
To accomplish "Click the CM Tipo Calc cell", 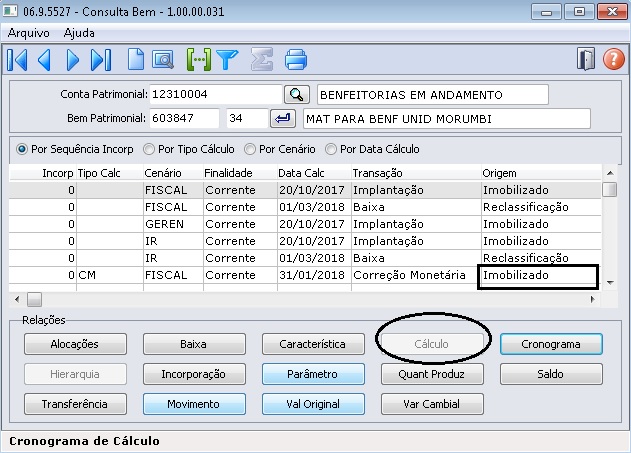I will (109, 275).
